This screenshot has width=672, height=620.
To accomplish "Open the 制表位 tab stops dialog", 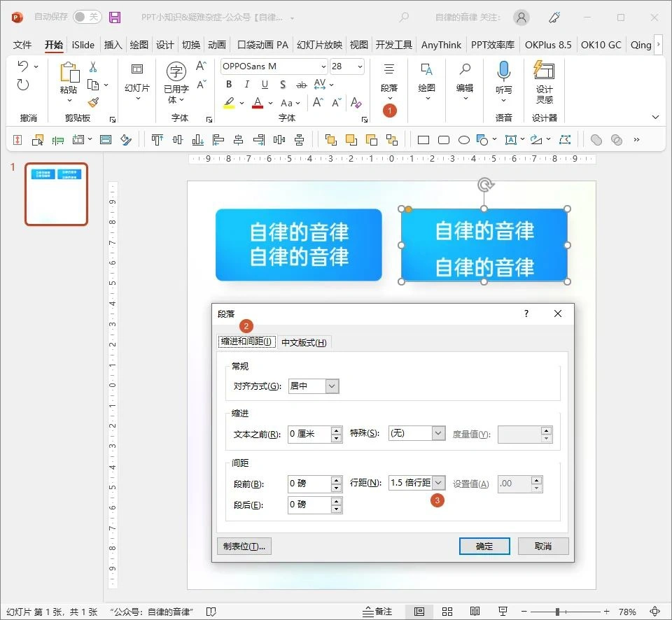I will tap(244, 546).
